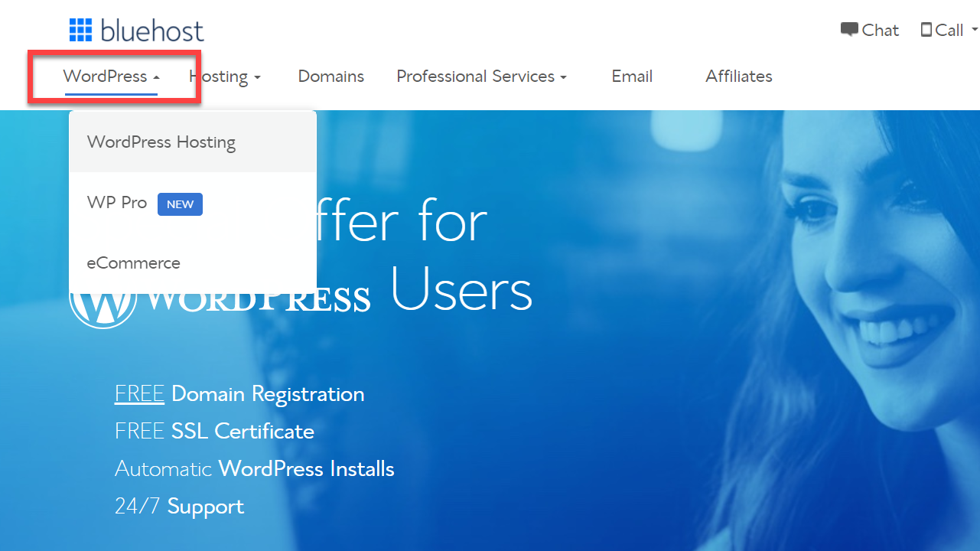This screenshot has height=551, width=980.
Task: Click the bluehost grid logo icon
Action: [80, 30]
